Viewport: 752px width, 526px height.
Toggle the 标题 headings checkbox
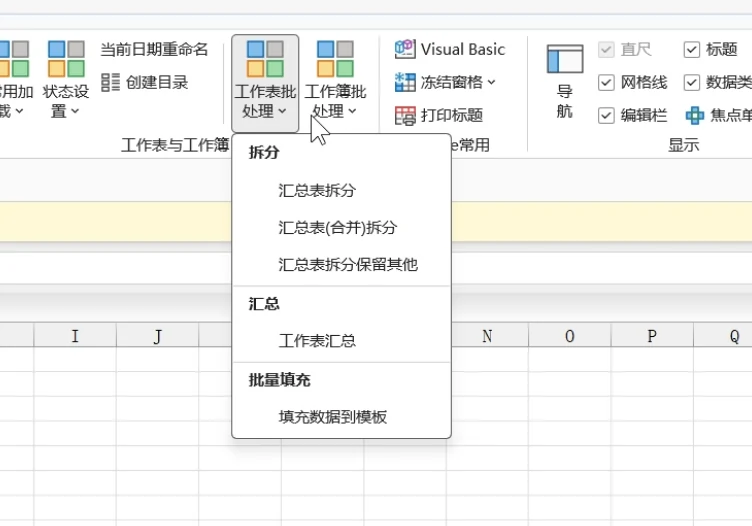pyautogui.click(x=692, y=49)
